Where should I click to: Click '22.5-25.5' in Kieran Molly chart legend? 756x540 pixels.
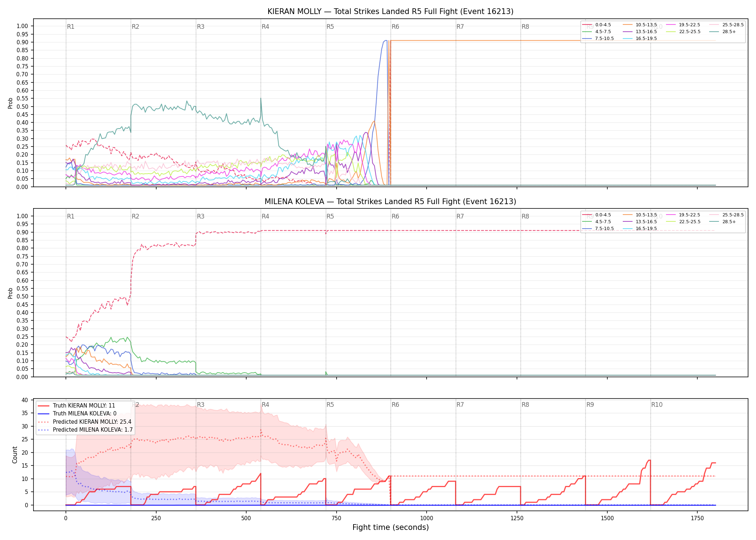[x=690, y=32]
